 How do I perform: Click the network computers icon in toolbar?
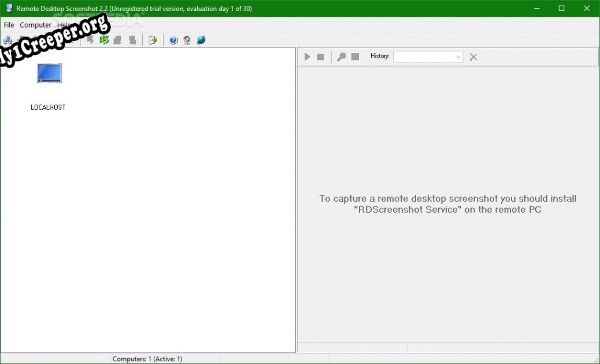pyautogui.click(x=8, y=40)
